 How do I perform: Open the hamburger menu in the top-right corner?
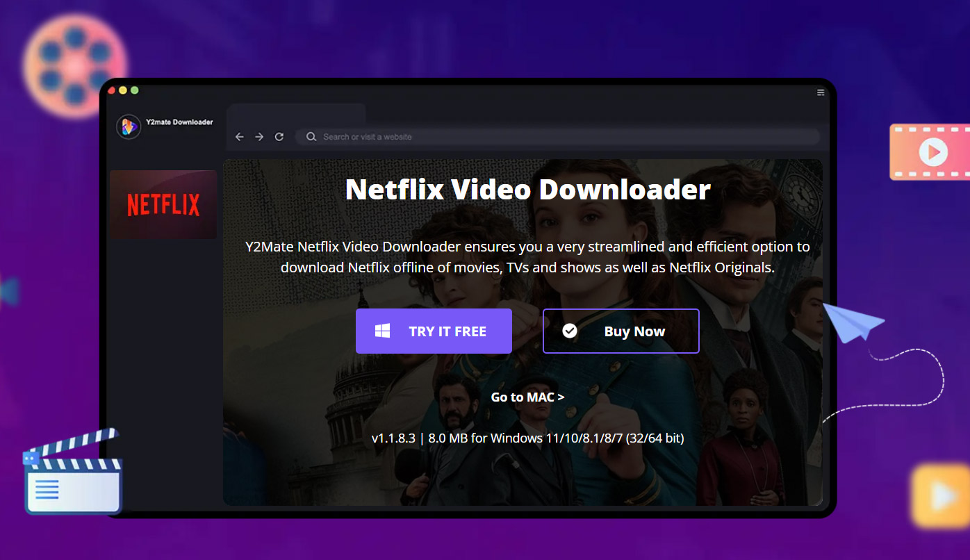(820, 91)
